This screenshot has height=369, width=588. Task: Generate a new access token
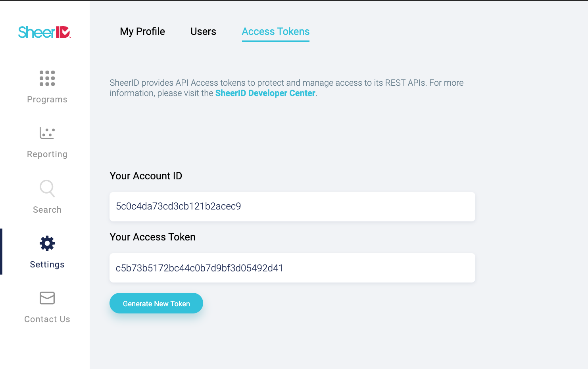pos(156,303)
